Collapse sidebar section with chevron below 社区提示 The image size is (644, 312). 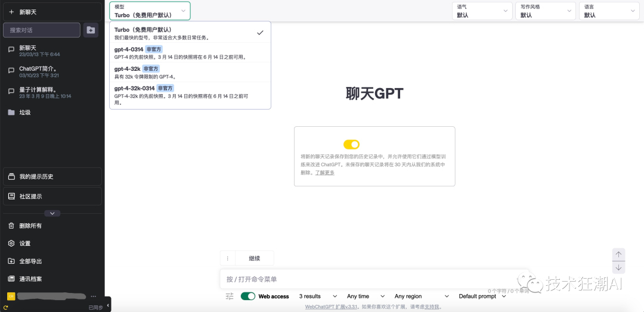coord(52,213)
